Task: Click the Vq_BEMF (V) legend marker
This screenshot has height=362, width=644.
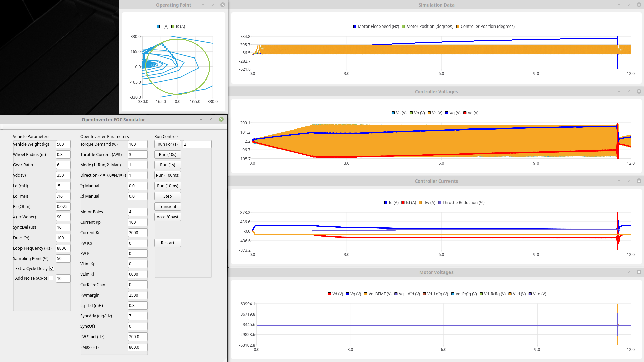Action: (366, 294)
